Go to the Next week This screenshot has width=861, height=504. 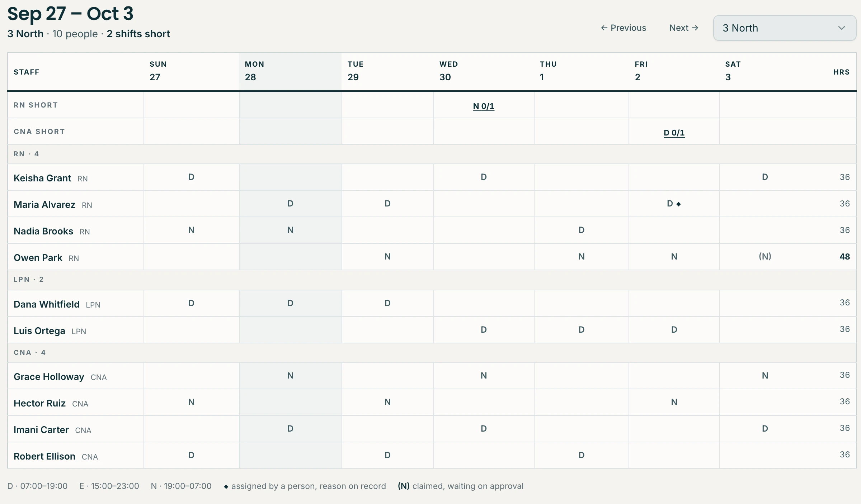tap(684, 28)
